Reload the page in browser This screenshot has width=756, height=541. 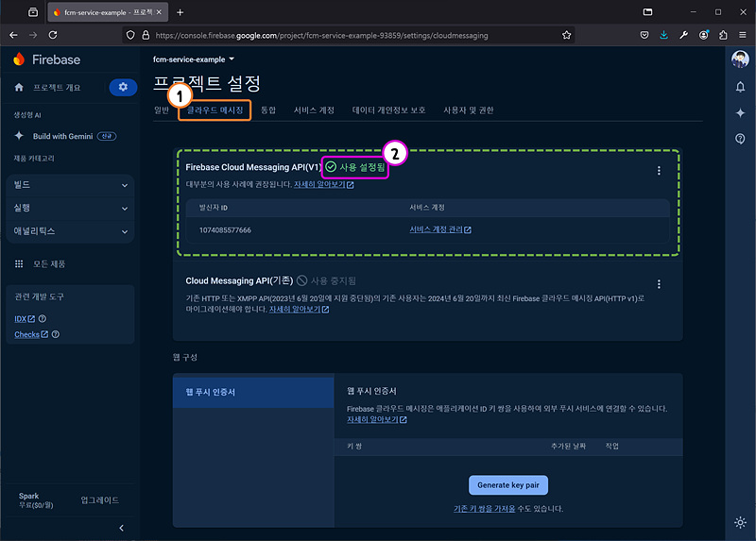[53, 35]
